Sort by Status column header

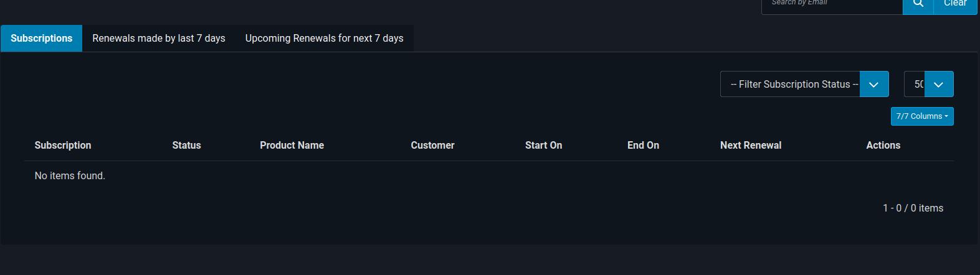pyautogui.click(x=186, y=145)
